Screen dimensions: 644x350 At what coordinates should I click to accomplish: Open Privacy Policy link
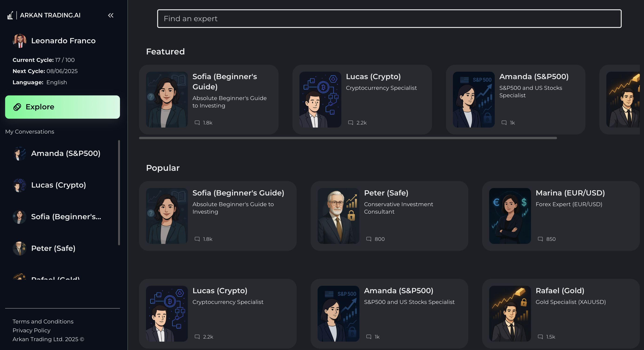[31, 330]
